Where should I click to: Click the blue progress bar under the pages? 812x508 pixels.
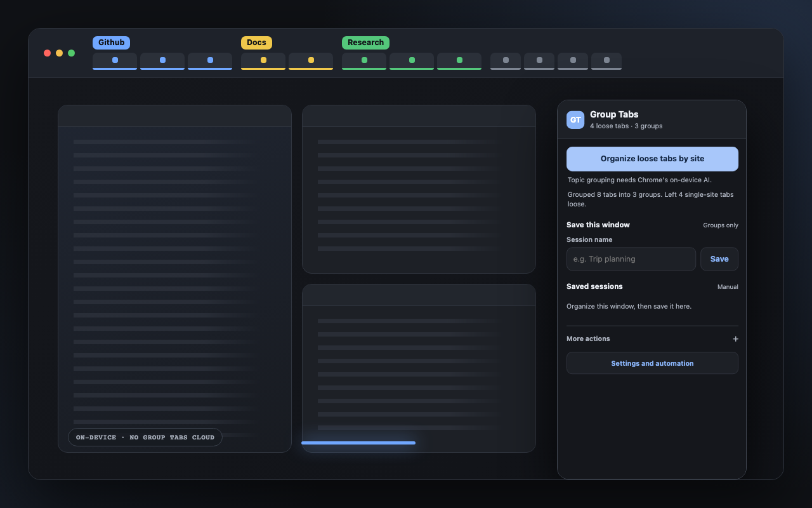358,443
